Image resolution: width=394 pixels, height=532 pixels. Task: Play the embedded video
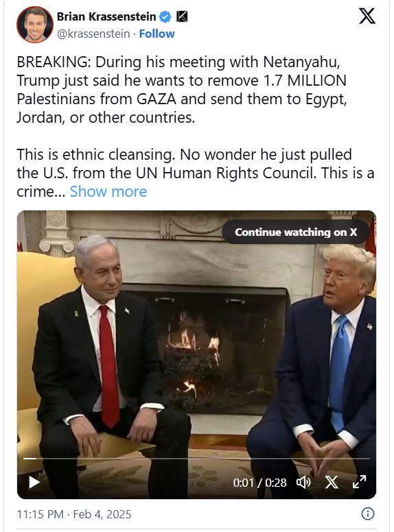pos(34,482)
